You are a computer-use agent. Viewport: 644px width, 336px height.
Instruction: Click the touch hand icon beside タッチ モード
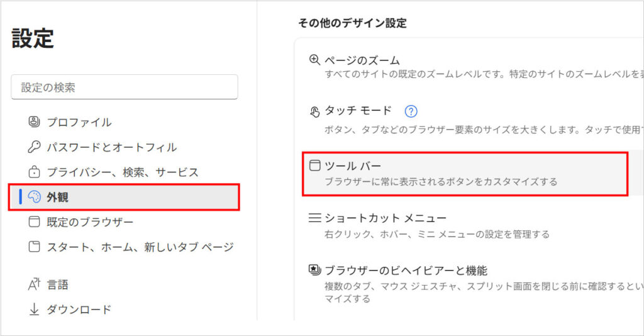pyautogui.click(x=314, y=111)
